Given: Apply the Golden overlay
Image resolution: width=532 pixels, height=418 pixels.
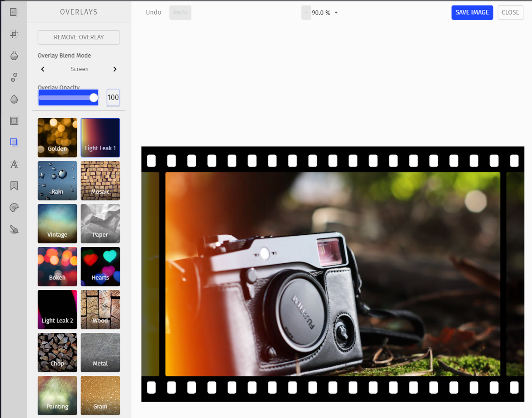Looking at the screenshot, I should click(x=57, y=138).
